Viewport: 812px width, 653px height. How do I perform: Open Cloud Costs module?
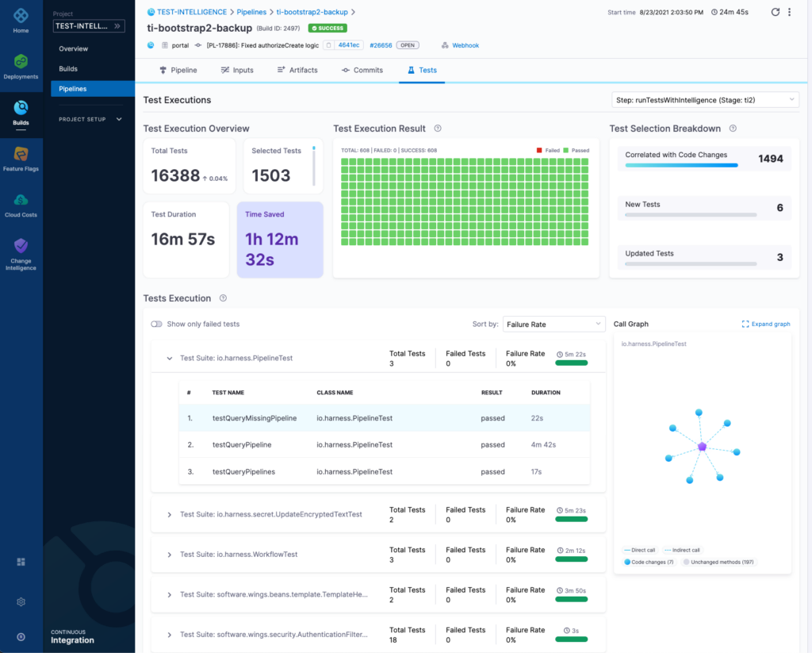pos(21,206)
